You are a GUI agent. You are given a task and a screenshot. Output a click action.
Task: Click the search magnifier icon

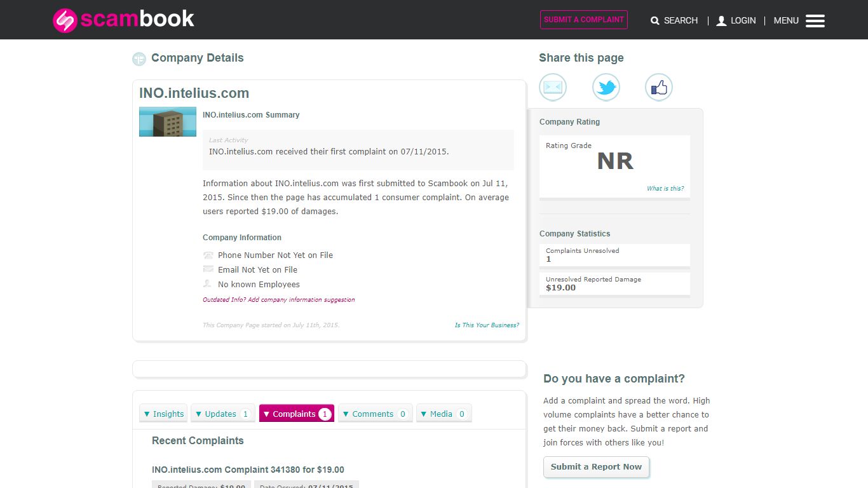point(655,21)
